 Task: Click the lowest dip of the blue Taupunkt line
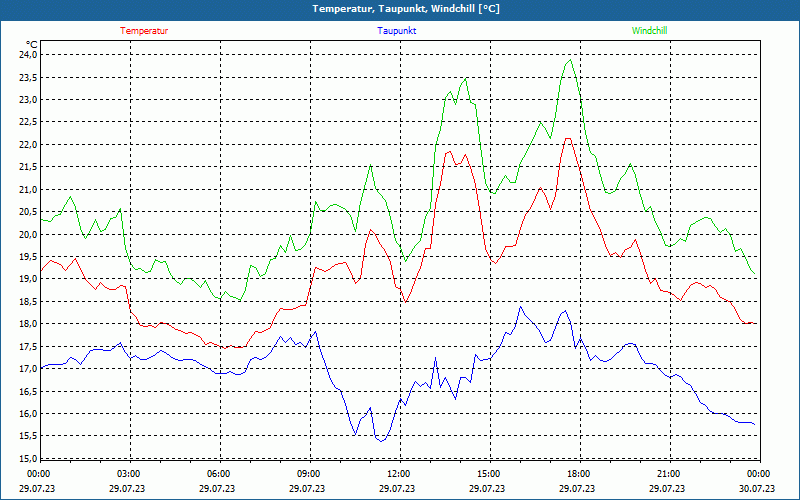click(x=380, y=441)
